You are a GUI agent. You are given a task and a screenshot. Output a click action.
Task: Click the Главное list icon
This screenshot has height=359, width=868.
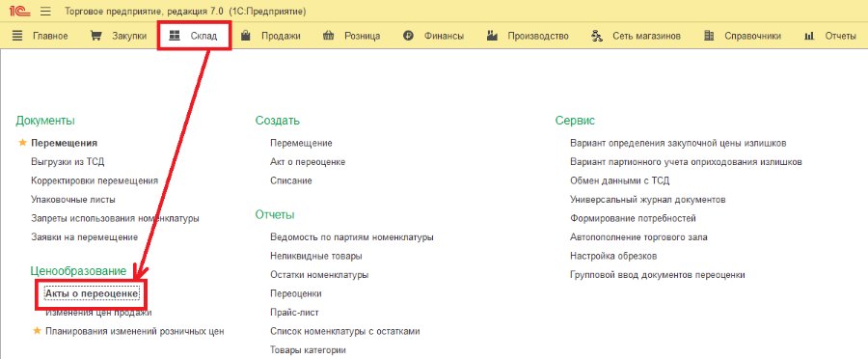17,36
